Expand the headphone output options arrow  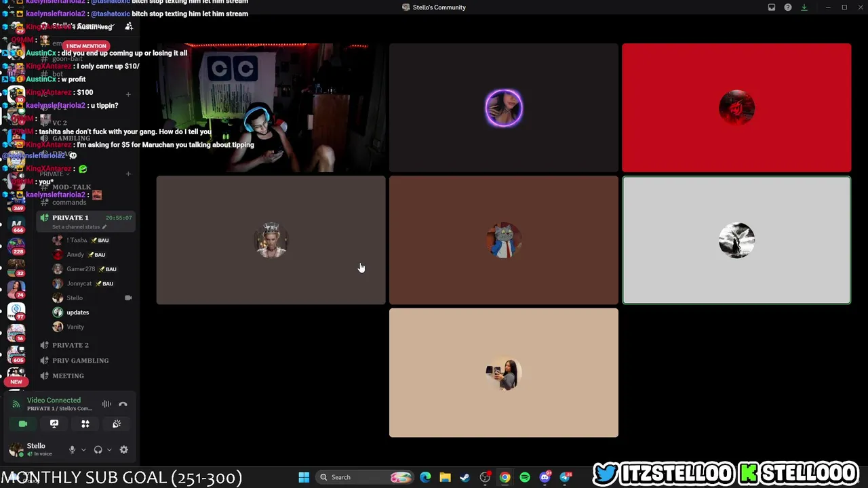pos(109,449)
